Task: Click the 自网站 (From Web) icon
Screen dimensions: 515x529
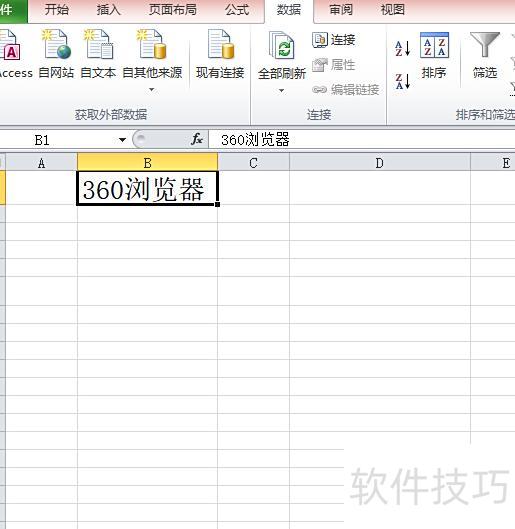Action: [x=56, y=44]
